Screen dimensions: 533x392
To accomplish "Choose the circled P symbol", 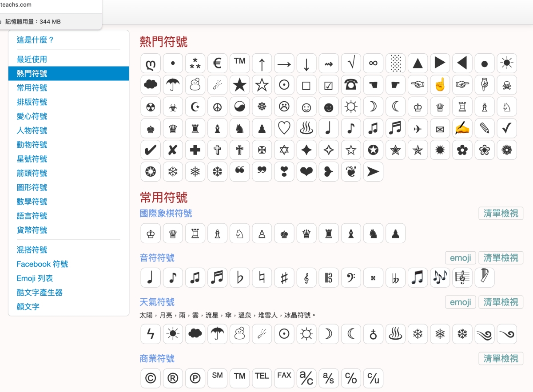I will click(195, 378).
